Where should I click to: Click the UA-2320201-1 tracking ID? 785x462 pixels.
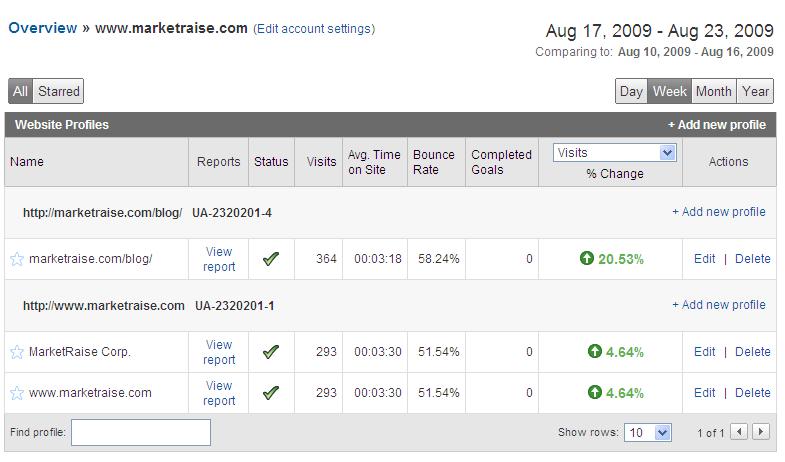click(x=234, y=306)
